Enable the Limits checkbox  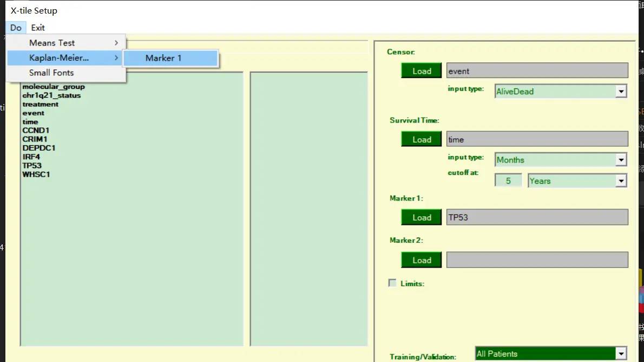pyautogui.click(x=392, y=283)
